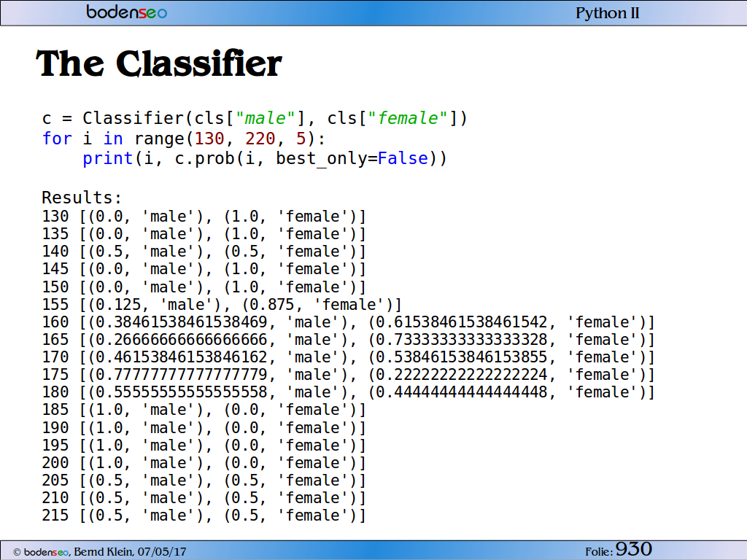This screenshot has height=560, width=747.
Task: Click the result row starting with 160
Action: click(349, 322)
